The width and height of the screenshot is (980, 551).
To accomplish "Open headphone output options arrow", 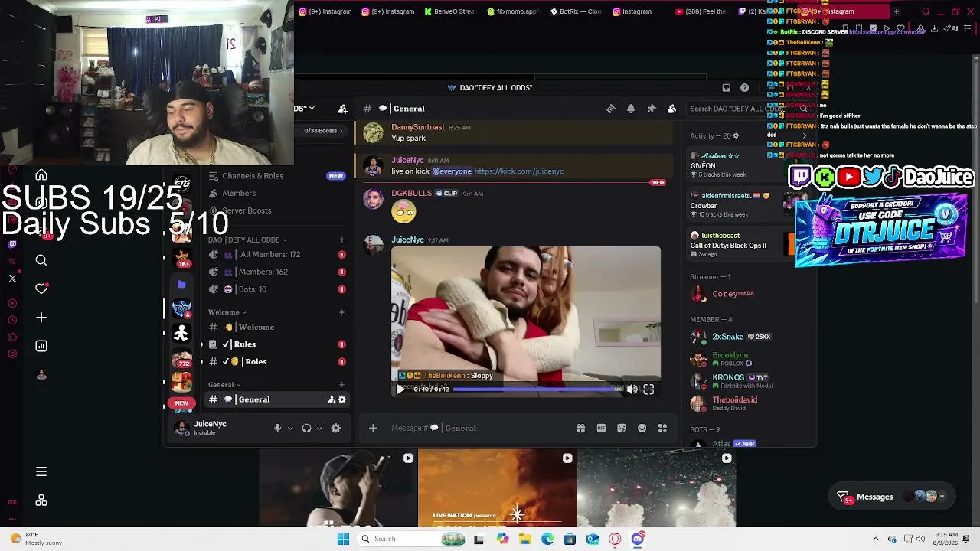I will point(319,429).
